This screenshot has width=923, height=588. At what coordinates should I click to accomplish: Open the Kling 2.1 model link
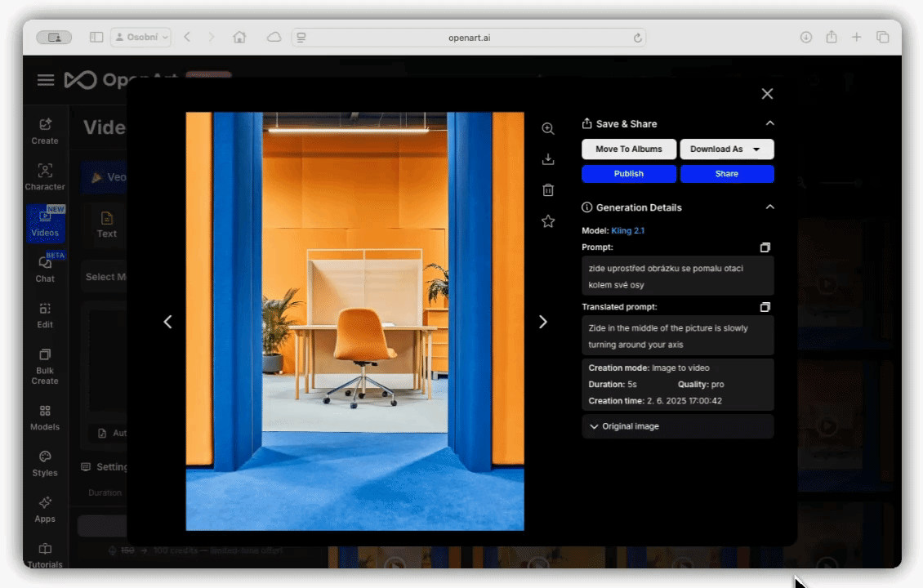(x=627, y=231)
